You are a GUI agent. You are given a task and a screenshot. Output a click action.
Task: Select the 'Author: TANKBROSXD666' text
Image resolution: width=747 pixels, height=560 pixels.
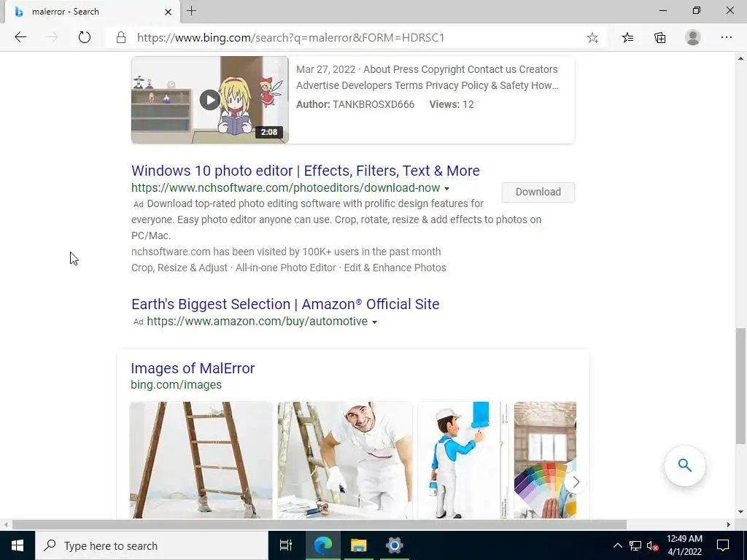pyautogui.click(x=355, y=104)
